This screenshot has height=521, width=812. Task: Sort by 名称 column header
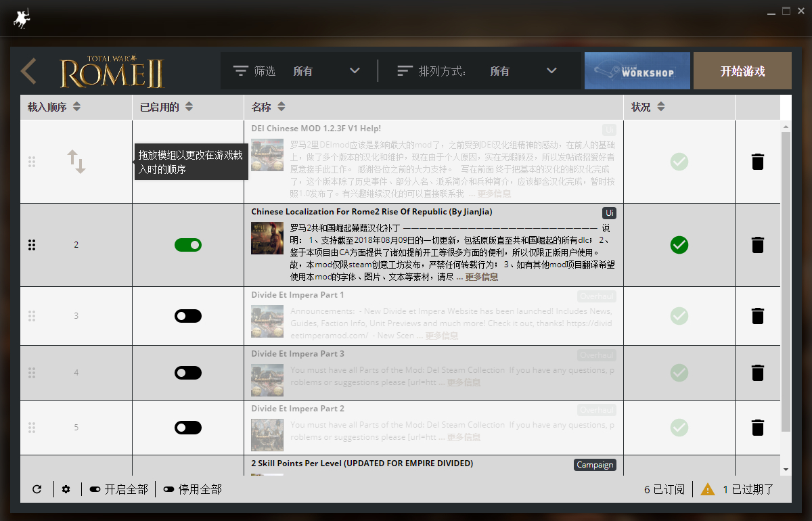coord(268,107)
